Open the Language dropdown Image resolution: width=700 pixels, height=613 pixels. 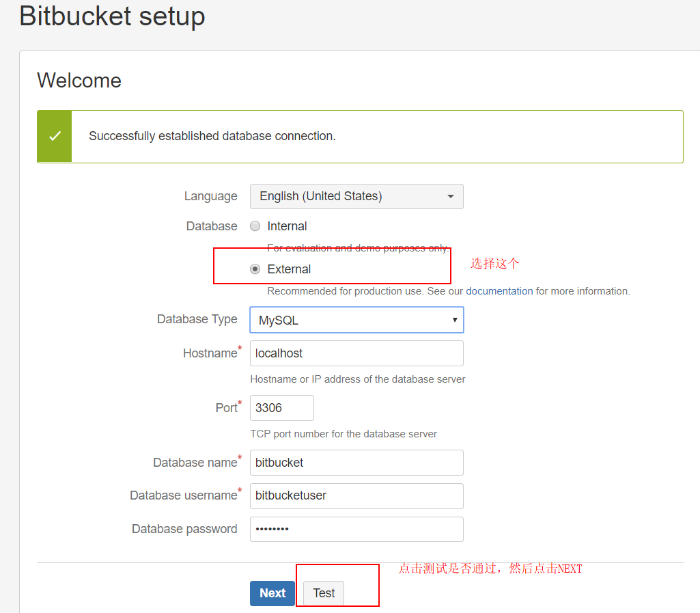coord(356,197)
